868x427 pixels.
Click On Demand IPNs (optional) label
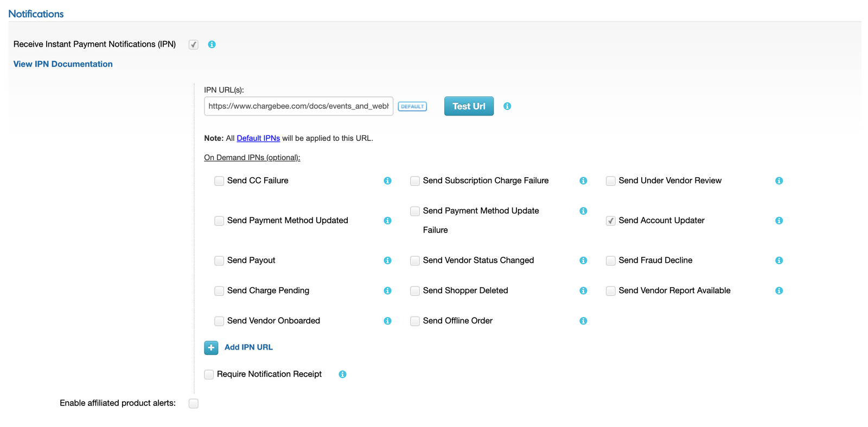252,158
